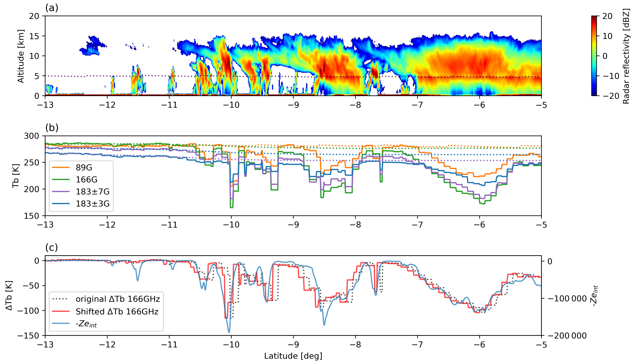
Task: Click the altitude '15' tick in panel (a)
Action: [34, 36]
